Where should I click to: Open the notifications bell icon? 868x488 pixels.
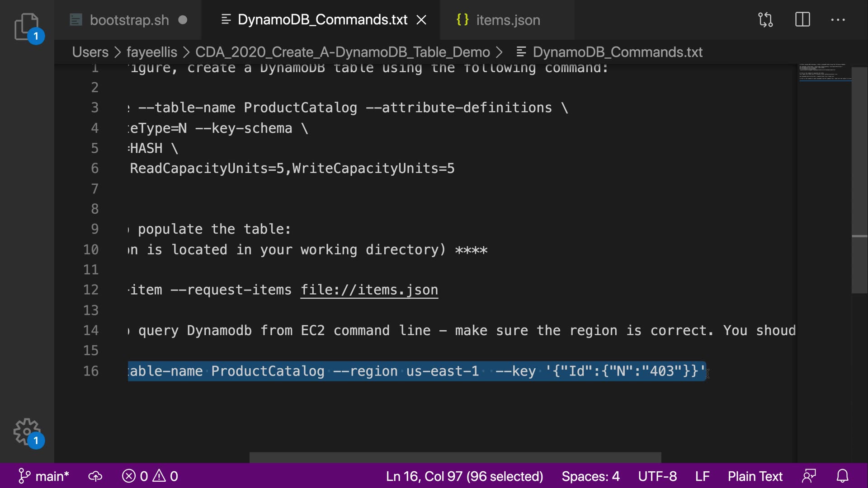pos(842,476)
